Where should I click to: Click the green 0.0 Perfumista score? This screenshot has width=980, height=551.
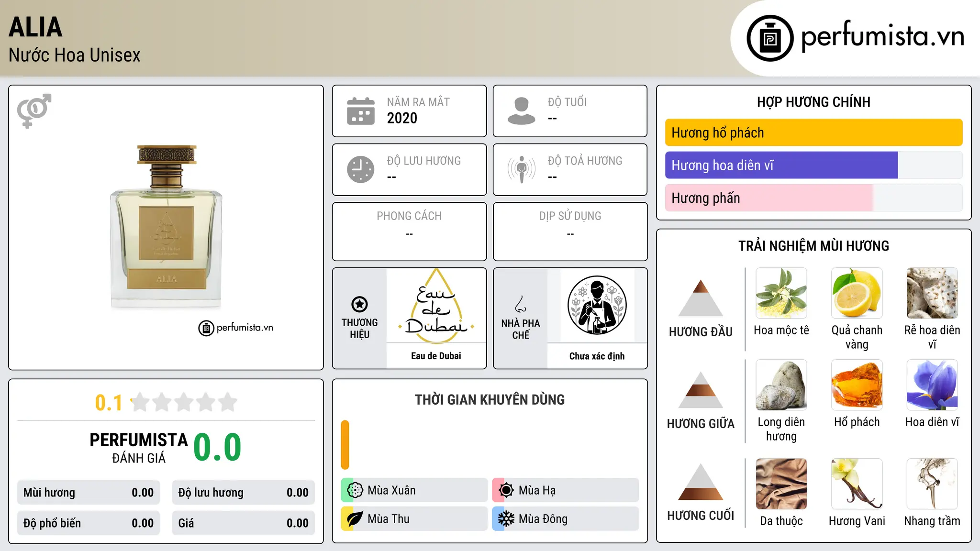point(217,447)
